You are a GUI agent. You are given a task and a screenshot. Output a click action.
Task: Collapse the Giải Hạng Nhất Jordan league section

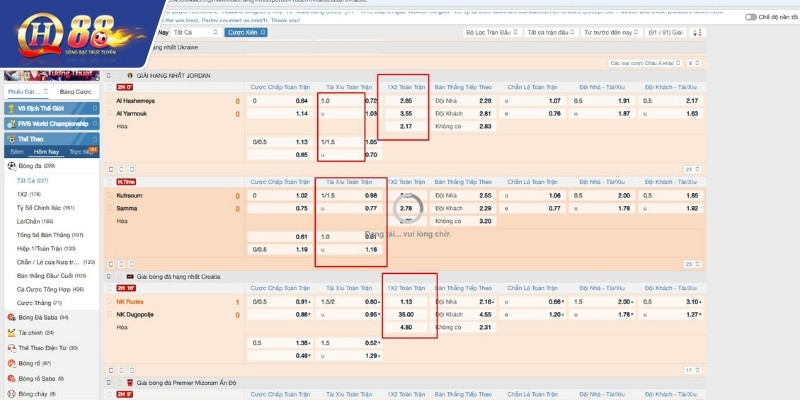click(x=109, y=76)
